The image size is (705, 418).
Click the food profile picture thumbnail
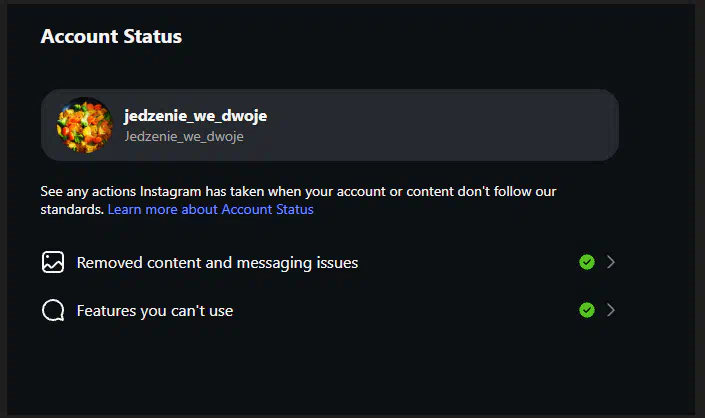point(84,125)
